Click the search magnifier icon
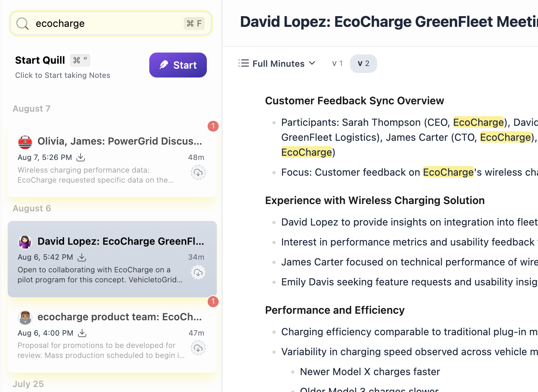 (22, 24)
